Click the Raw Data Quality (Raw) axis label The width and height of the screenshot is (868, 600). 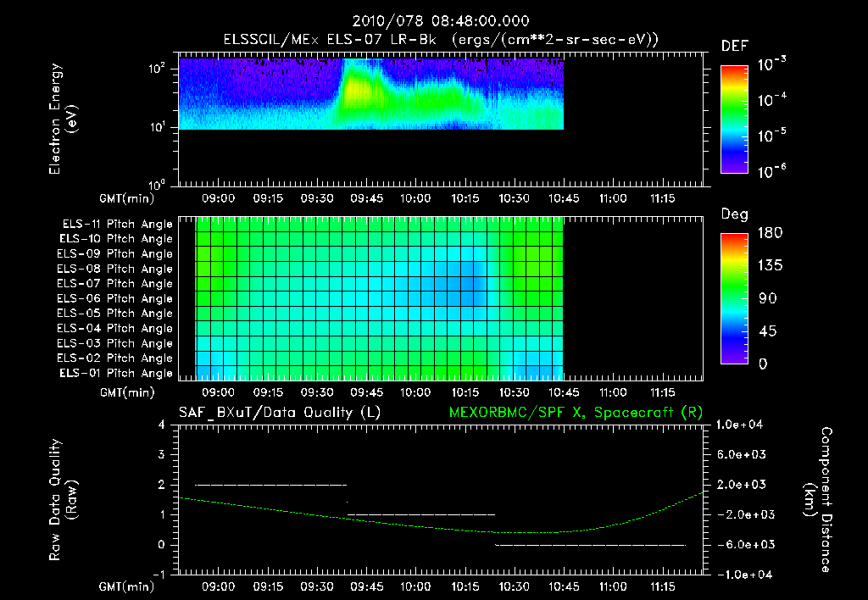pos(63,500)
